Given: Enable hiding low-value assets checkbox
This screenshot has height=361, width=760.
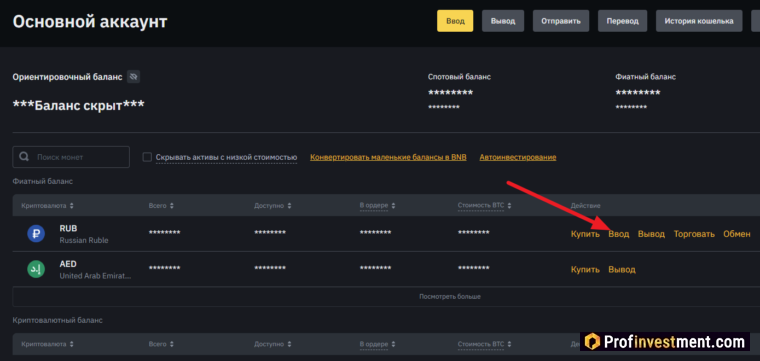Looking at the screenshot, I should tap(147, 157).
